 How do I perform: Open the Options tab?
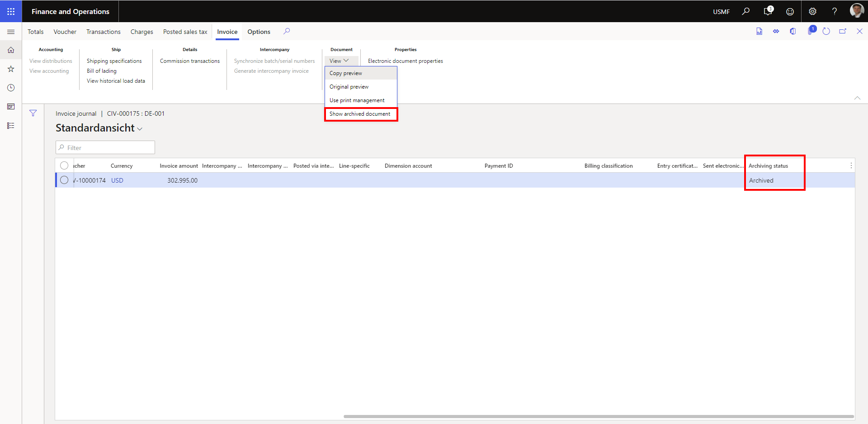(x=259, y=32)
